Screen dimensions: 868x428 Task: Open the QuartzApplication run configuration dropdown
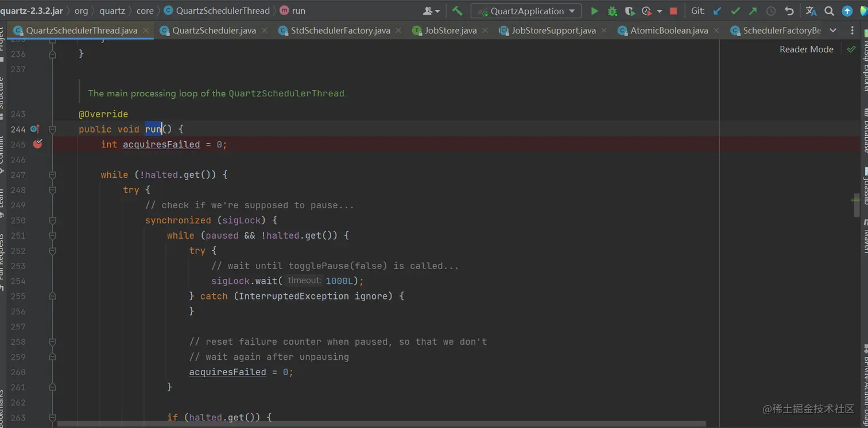526,11
